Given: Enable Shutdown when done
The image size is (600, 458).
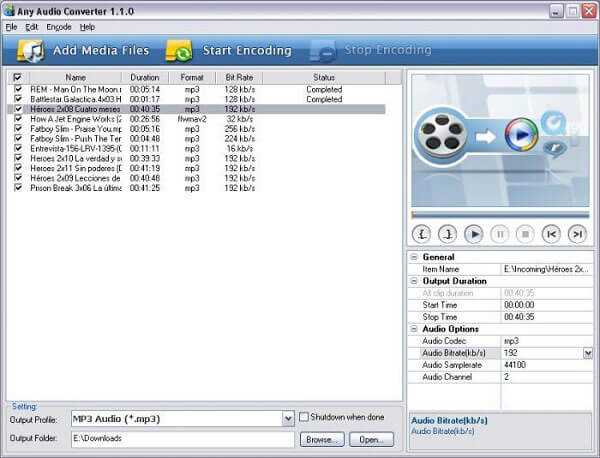Looking at the screenshot, I should click(303, 417).
